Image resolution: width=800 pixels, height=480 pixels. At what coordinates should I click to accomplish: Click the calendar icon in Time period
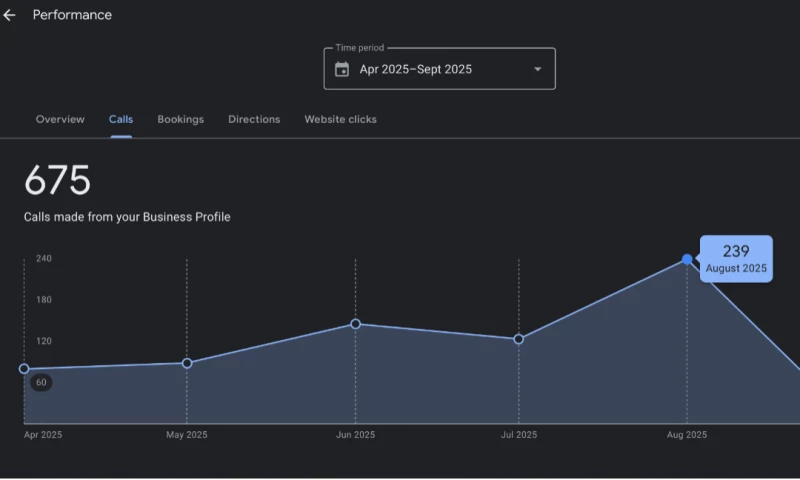click(342, 69)
